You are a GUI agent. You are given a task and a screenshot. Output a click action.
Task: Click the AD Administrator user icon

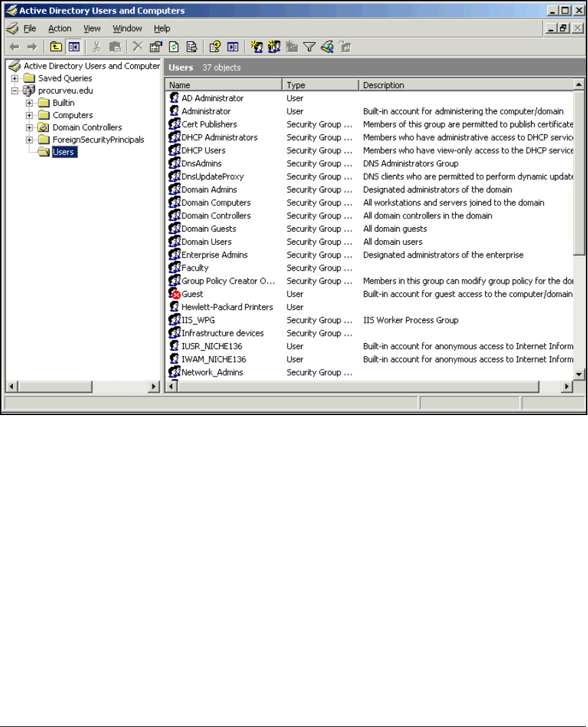[x=174, y=98]
